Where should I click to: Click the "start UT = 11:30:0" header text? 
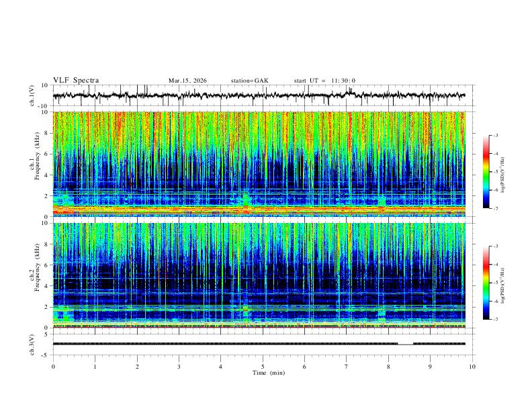click(324, 81)
